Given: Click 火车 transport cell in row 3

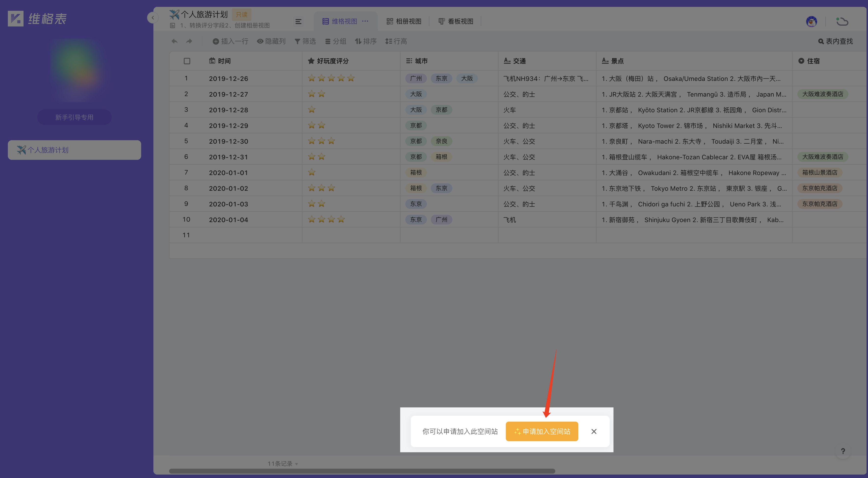Looking at the screenshot, I should click(547, 110).
